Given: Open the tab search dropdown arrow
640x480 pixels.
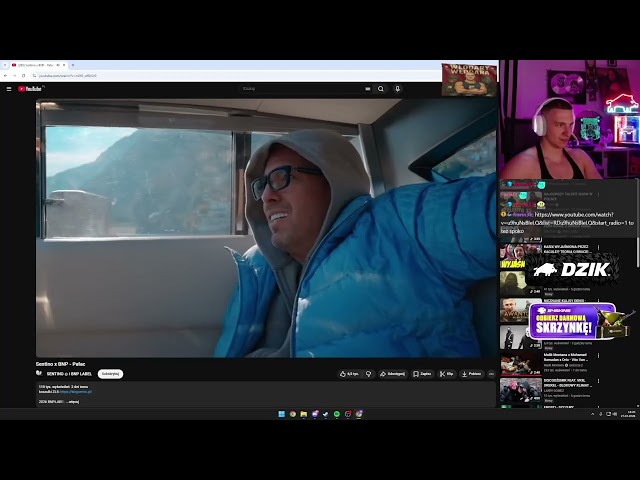Looking at the screenshot, I should [x=5, y=65].
